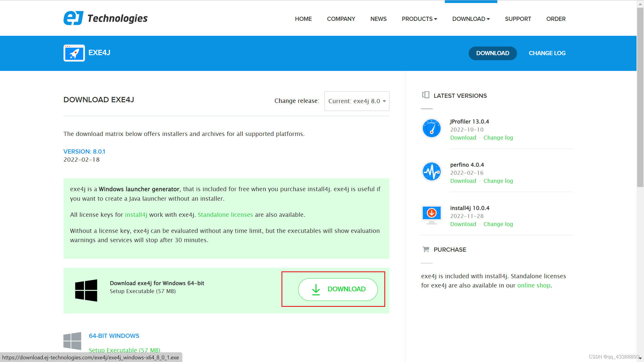Click the install4j monitor icon
This screenshot has width=644, height=362.
[431, 215]
